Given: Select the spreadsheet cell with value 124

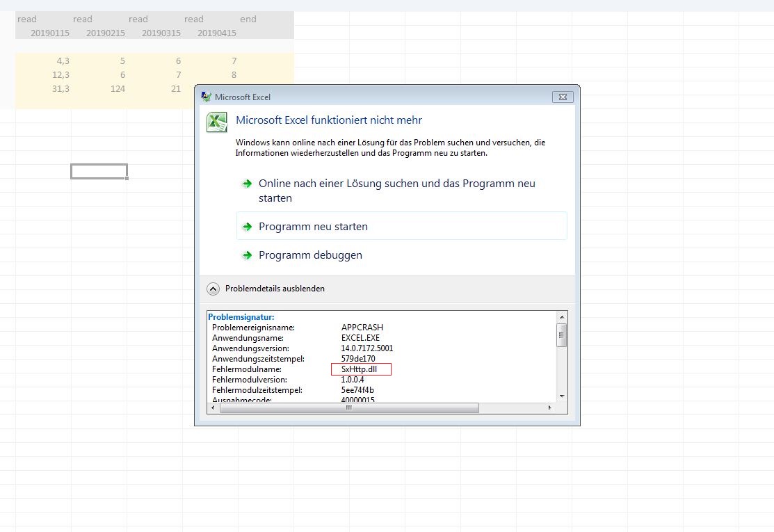Looking at the screenshot, I should 99,88.
